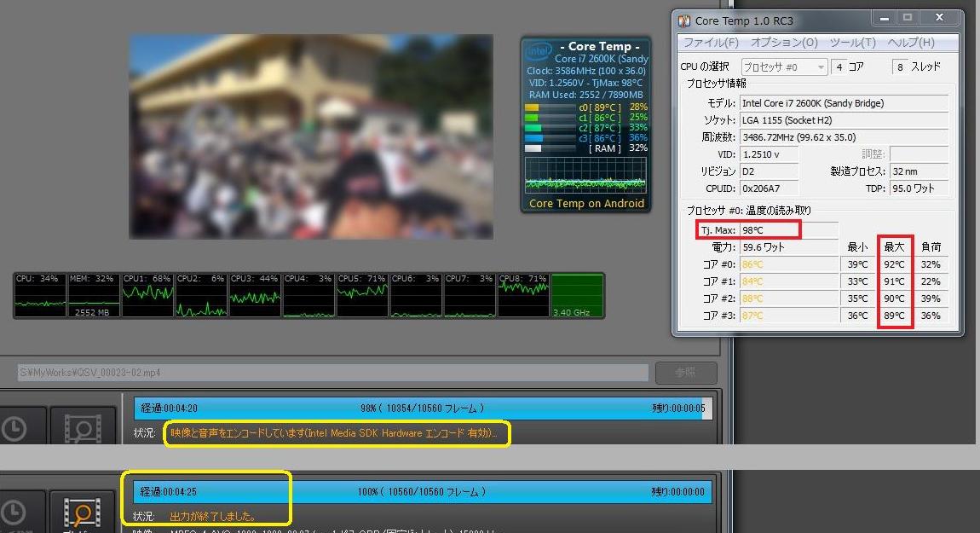Click the CPU5: 71% graph panel
Viewport: 980px width, 533px height.
(x=362, y=295)
